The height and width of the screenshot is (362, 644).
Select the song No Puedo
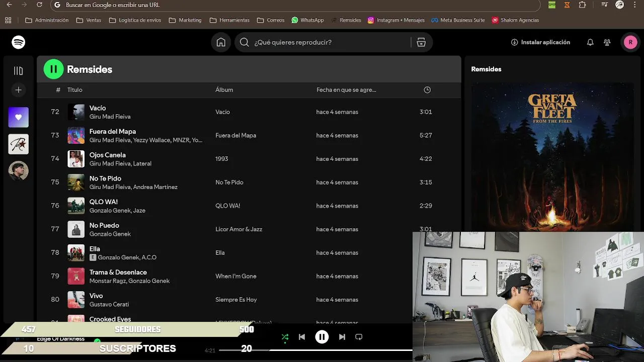tap(104, 225)
